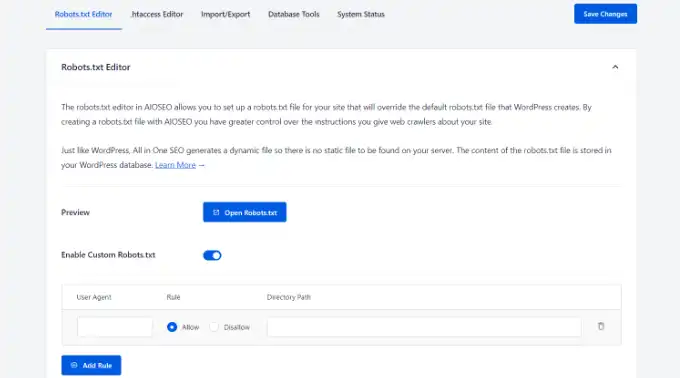Switch to the Robots.txt Editor tab
This screenshot has width=680, height=378.
[83, 14]
